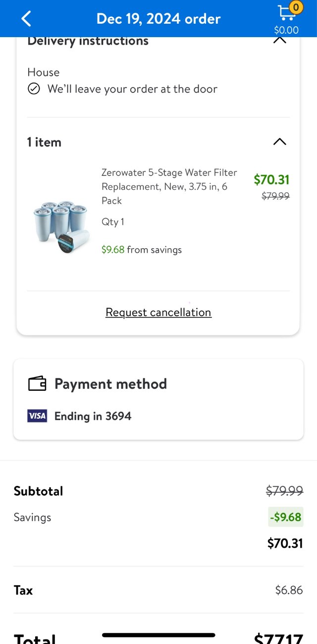
Task: Tap the VISA card logo
Action: click(37, 416)
